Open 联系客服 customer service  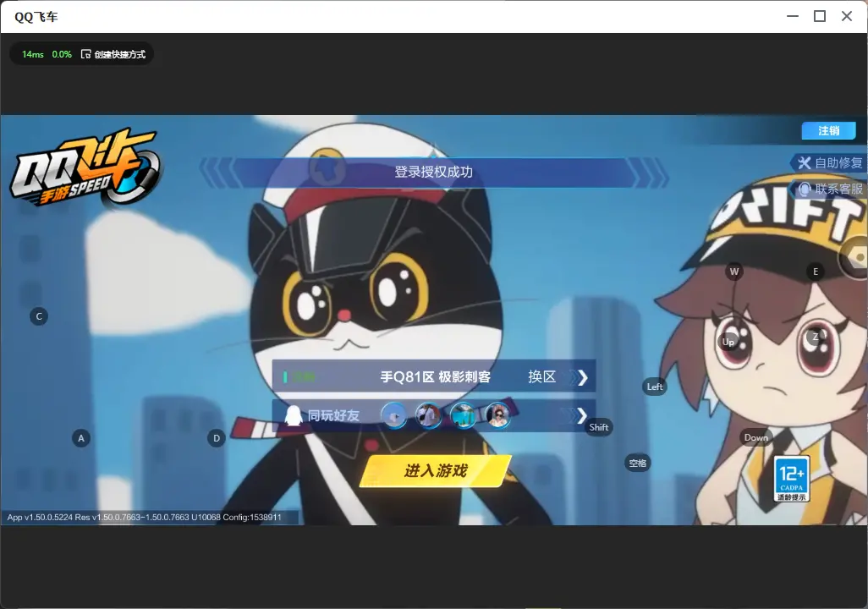[830, 189]
